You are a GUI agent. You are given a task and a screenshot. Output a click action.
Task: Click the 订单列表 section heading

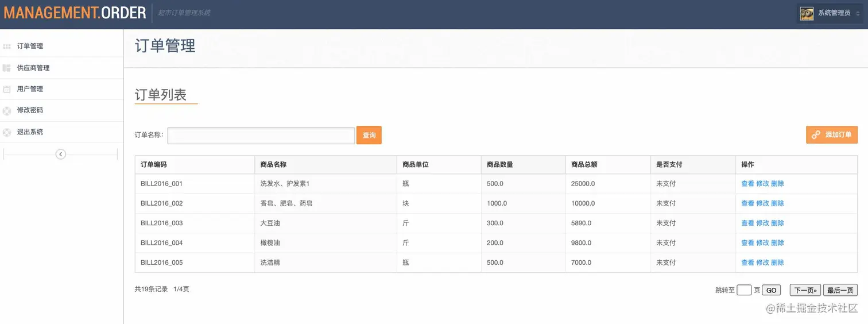[161, 95]
